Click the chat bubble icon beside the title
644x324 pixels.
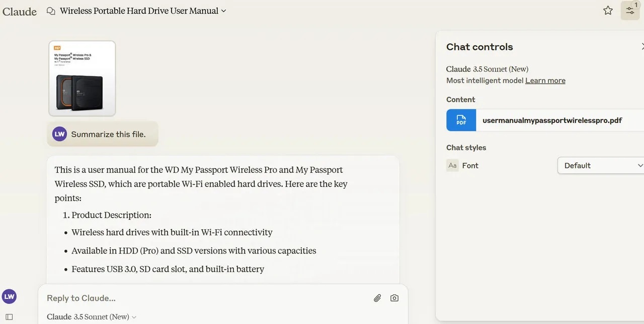51,11
